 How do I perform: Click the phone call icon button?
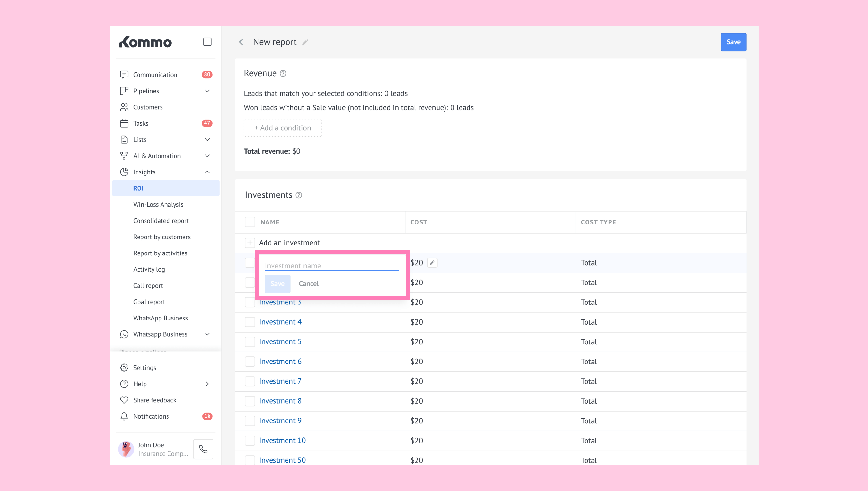(x=203, y=449)
